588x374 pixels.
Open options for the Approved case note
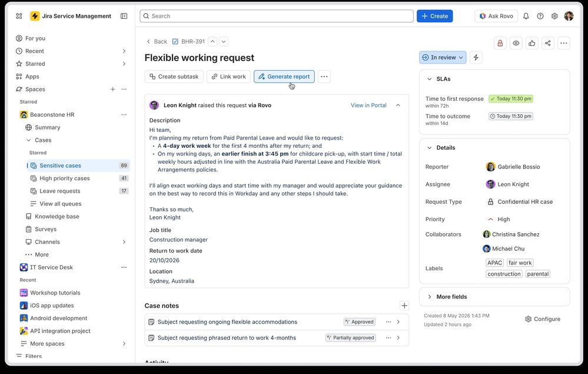388,322
